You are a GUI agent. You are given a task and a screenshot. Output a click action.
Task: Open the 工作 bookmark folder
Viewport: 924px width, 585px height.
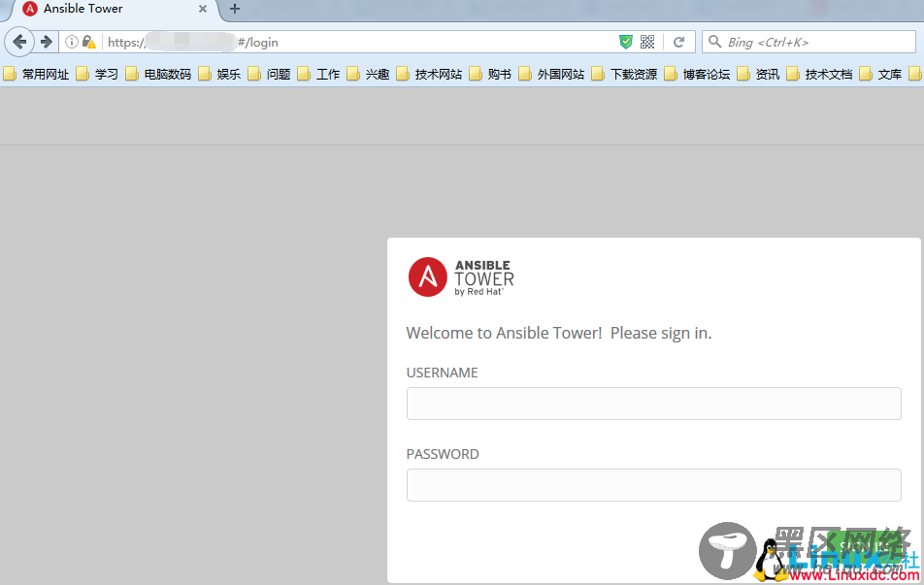[x=319, y=74]
